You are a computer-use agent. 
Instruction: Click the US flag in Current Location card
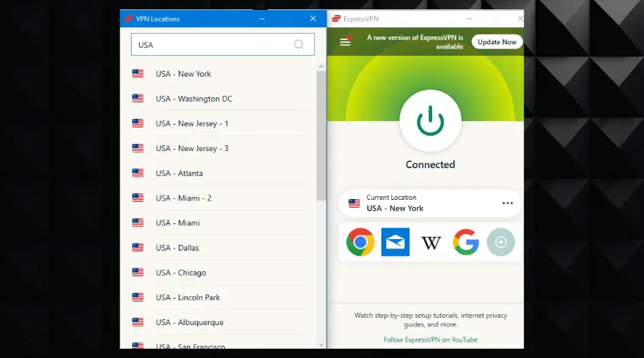[354, 203]
